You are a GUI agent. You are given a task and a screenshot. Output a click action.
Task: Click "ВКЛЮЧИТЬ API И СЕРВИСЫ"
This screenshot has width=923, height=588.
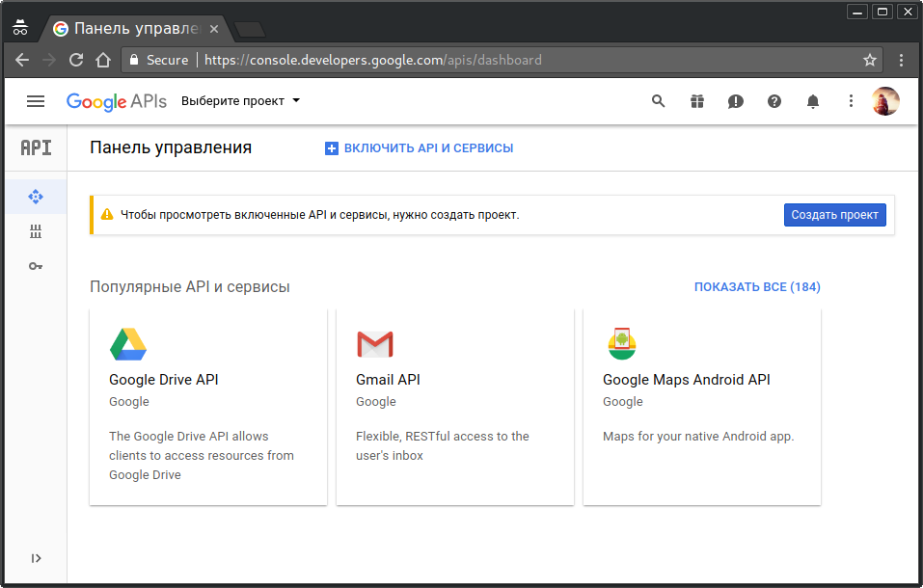pos(420,147)
